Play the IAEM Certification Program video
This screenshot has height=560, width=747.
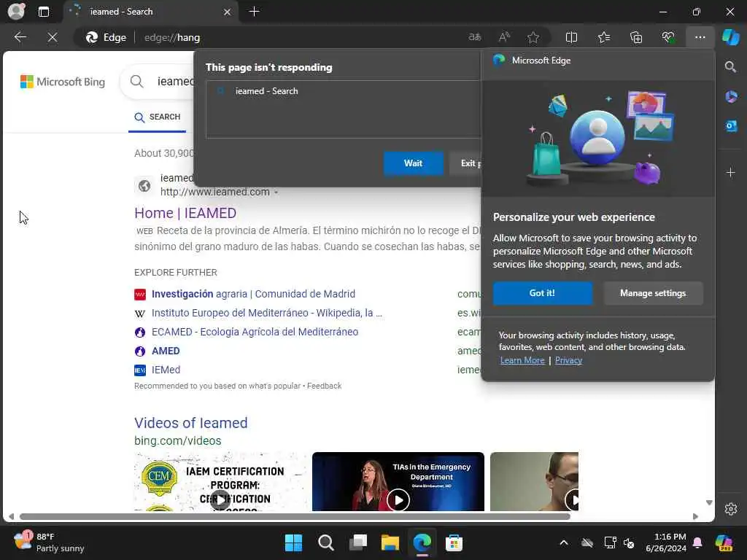pyautogui.click(x=220, y=500)
